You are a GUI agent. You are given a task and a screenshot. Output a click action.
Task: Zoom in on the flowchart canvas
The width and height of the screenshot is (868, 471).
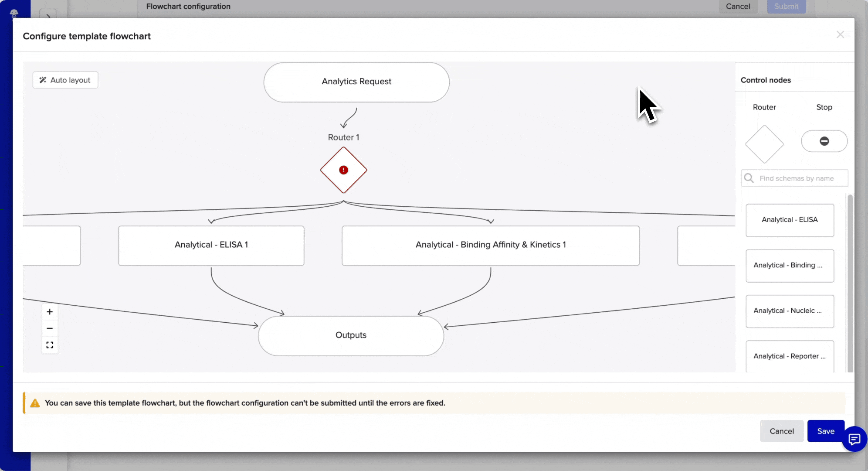pos(50,311)
